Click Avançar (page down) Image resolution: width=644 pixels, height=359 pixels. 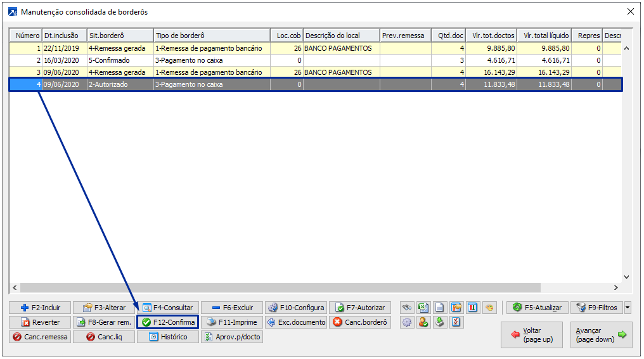point(602,335)
